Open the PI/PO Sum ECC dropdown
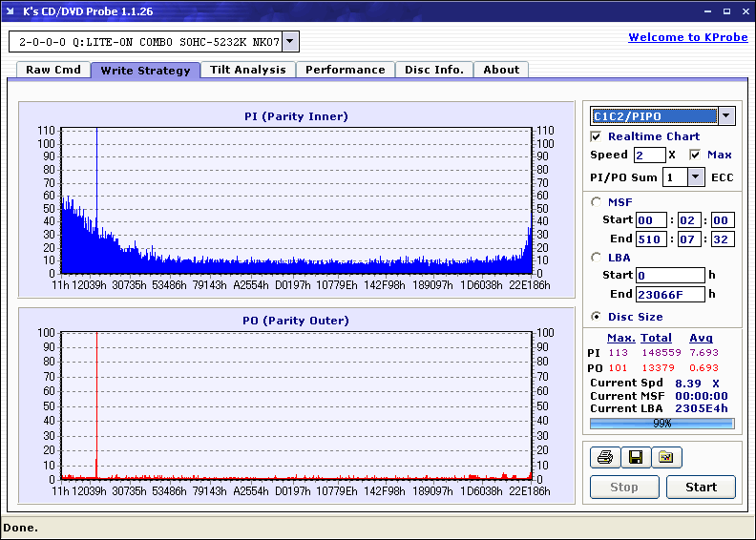Image resolution: width=756 pixels, height=540 pixels. tap(695, 177)
